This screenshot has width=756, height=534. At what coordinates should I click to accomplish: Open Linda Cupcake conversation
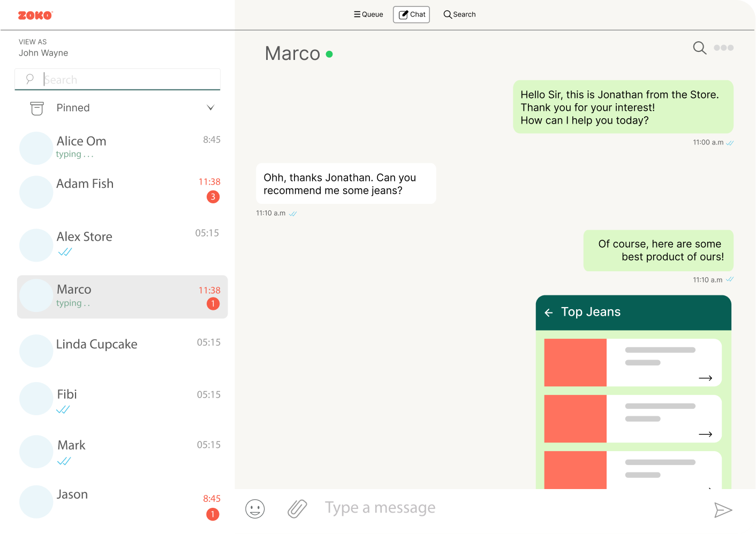pos(122,350)
